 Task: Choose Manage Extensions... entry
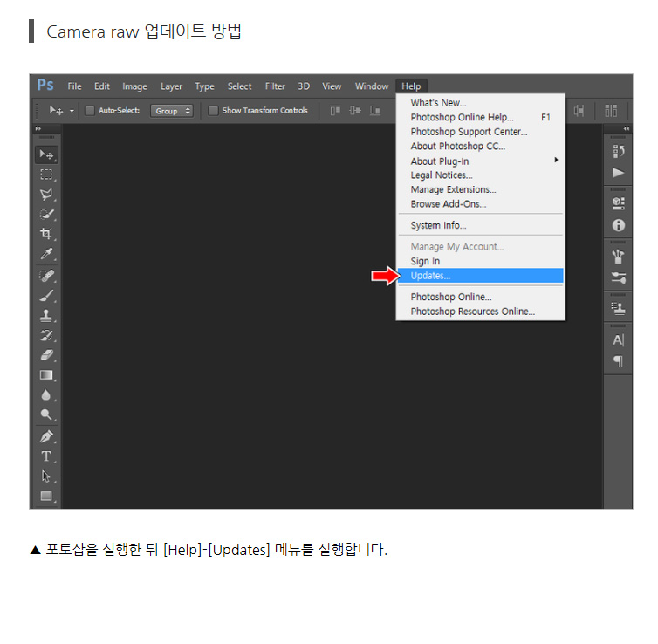(x=481, y=189)
